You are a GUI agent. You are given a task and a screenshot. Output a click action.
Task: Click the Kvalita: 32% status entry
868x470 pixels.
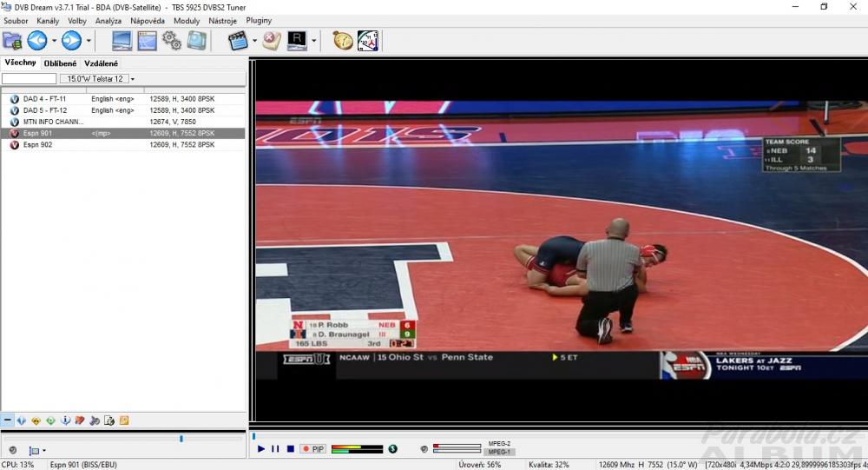coord(549,465)
